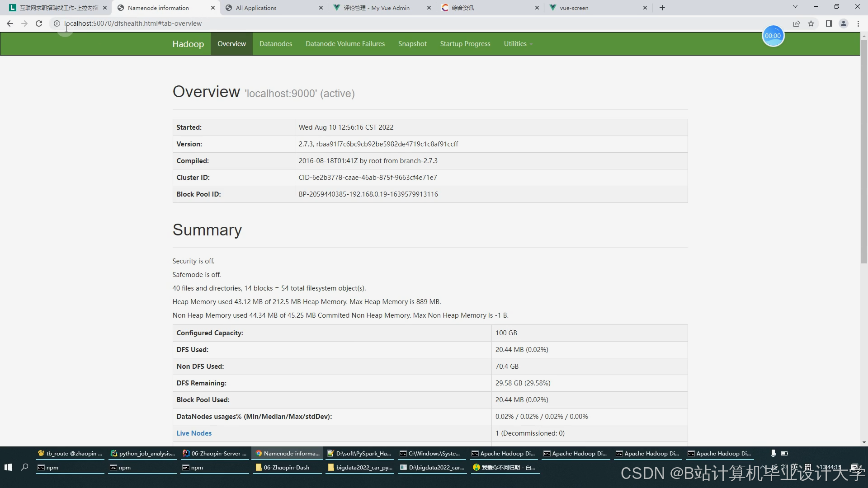Open the tab search chevron
The width and height of the screenshot is (868, 488).
click(795, 7)
